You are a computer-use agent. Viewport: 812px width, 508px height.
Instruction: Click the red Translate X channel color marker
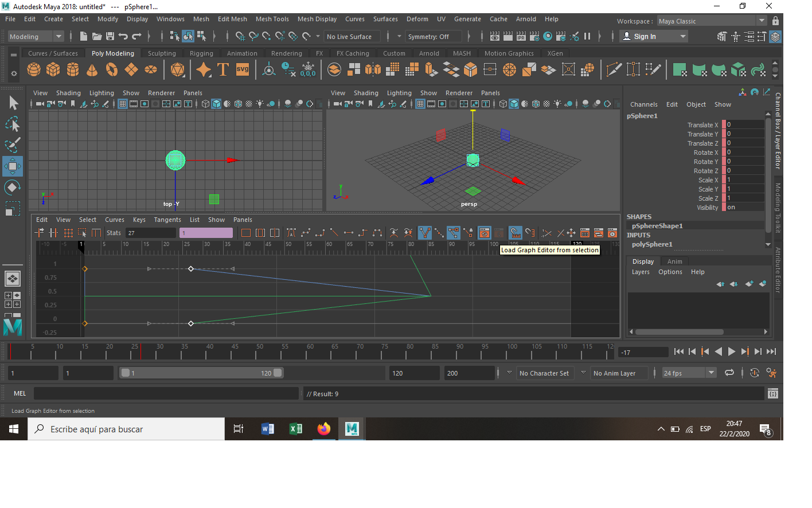[724, 124]
